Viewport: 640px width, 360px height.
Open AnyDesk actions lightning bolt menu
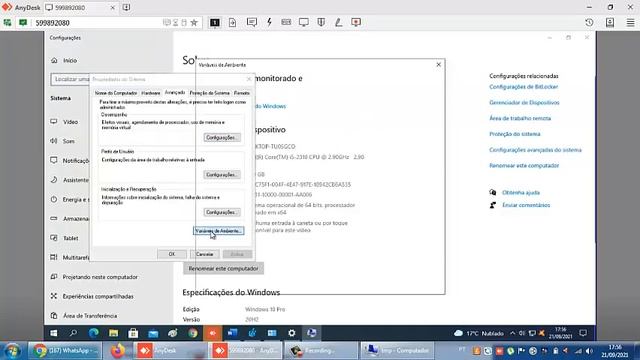pyautogui.click(x=269, y=22)
